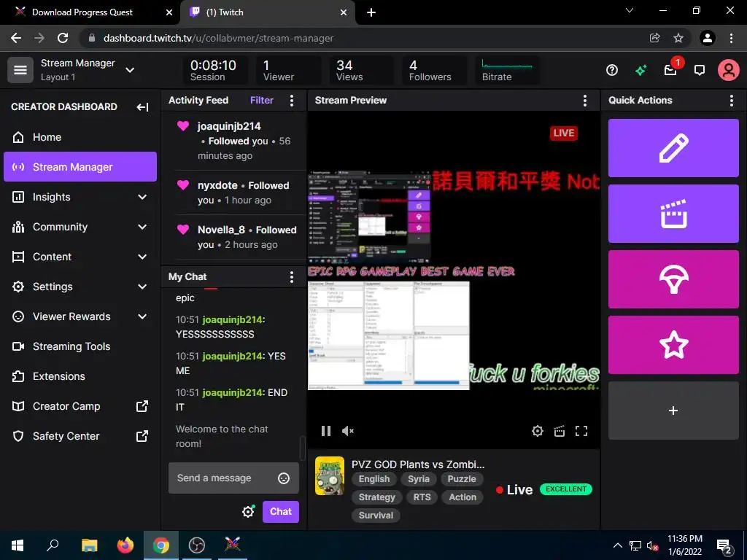Click the Streaming Tools camera icon
This screenshot has width=747, height=560.
(18, 346)
